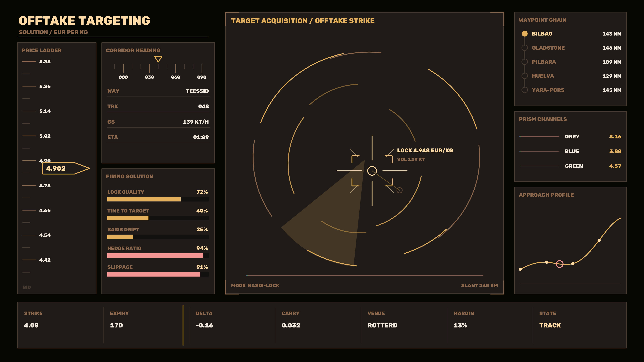Click the Delta value -0.16
644x362 pixels.
204,325
